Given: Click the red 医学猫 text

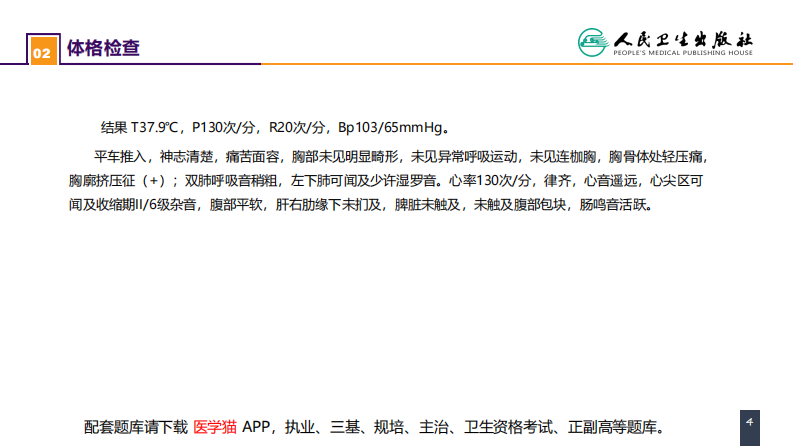Looking at the screenshot, I should click(x=215, y=426).
